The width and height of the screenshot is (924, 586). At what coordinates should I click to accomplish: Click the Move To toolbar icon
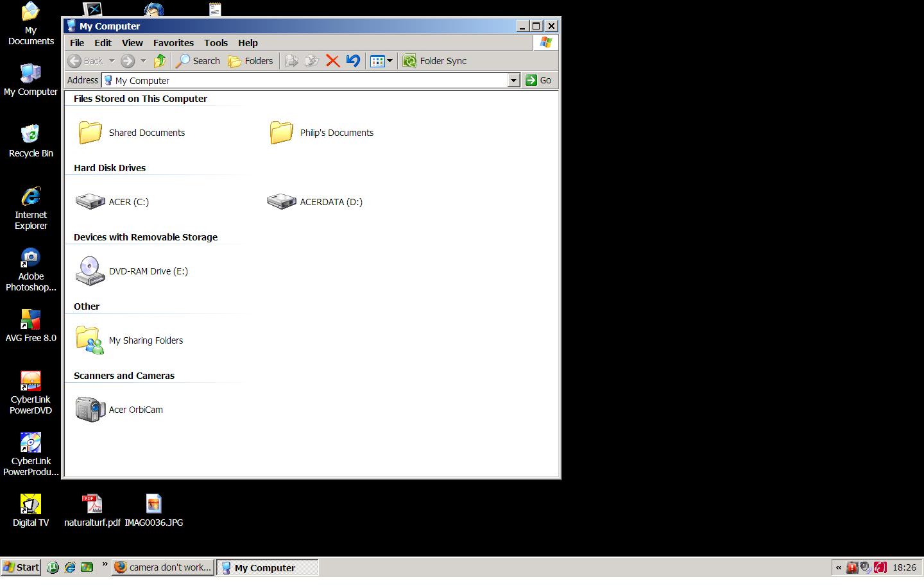click(291, 61)
